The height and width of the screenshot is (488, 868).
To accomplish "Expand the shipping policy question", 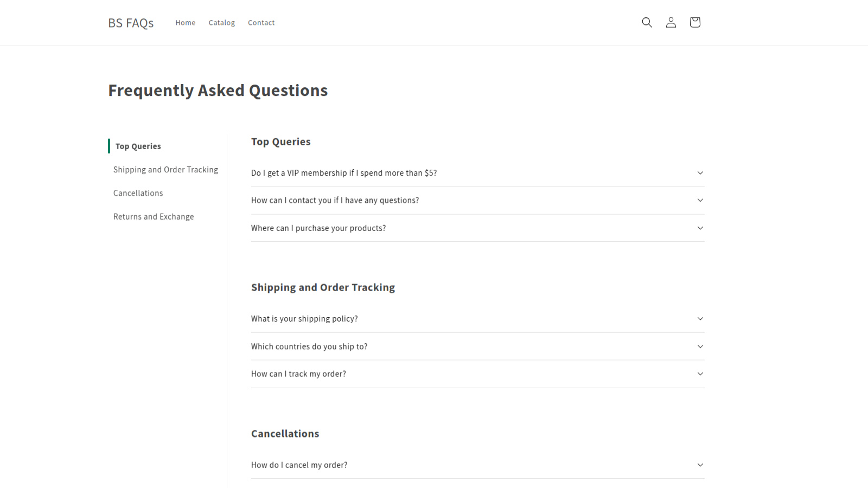I will tap(477, 319).
